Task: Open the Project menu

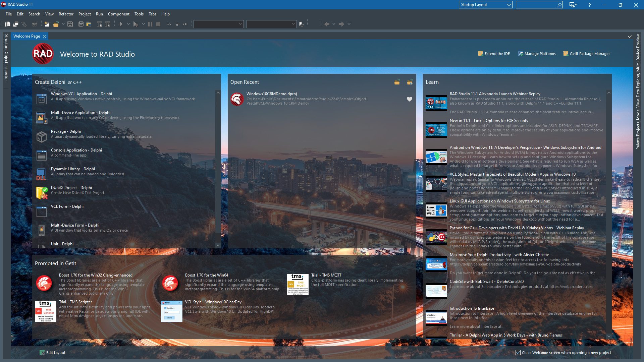Action: click(85, 14)
